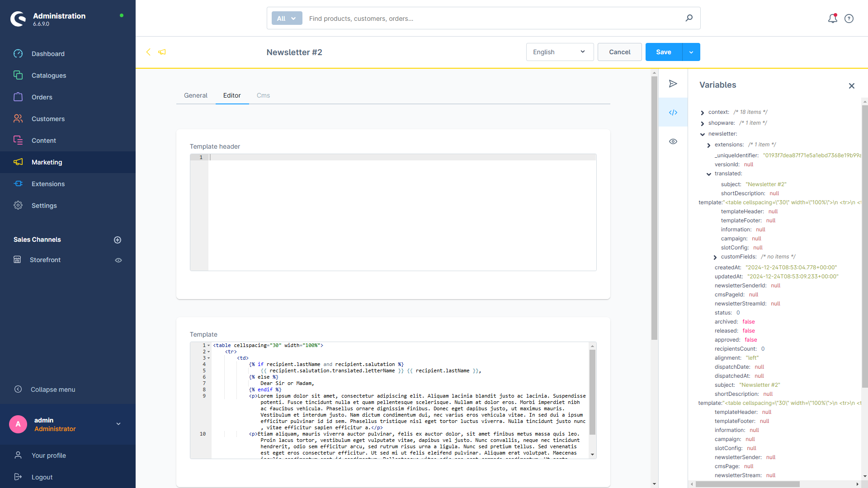Open the Storefront sales channel

(45, 260)
